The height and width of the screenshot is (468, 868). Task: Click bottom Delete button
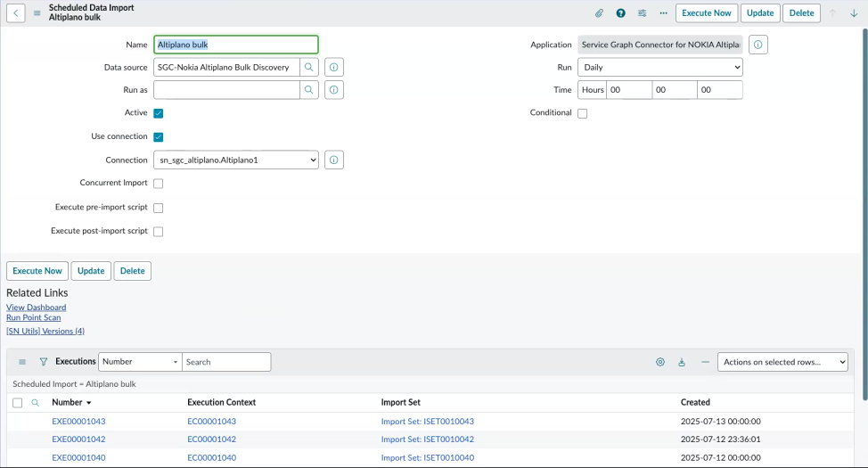pyautogui.click(x=132, y=271)
